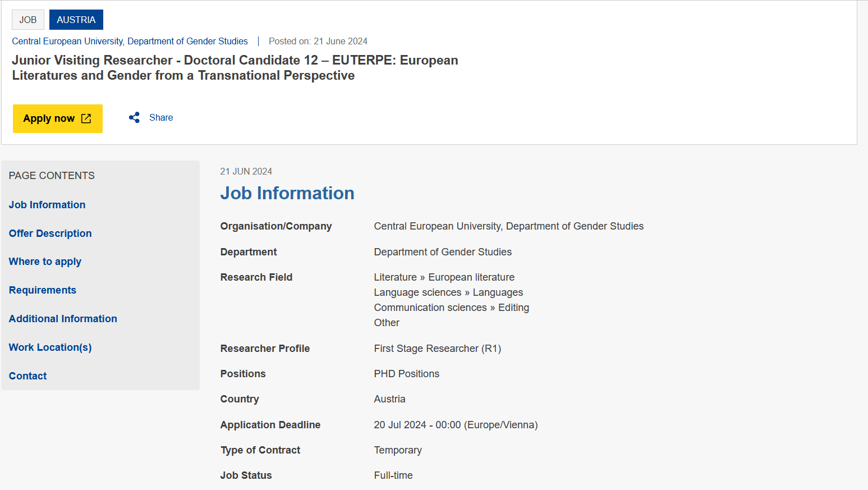Go to Offer Description section link

tap(50, 233)
